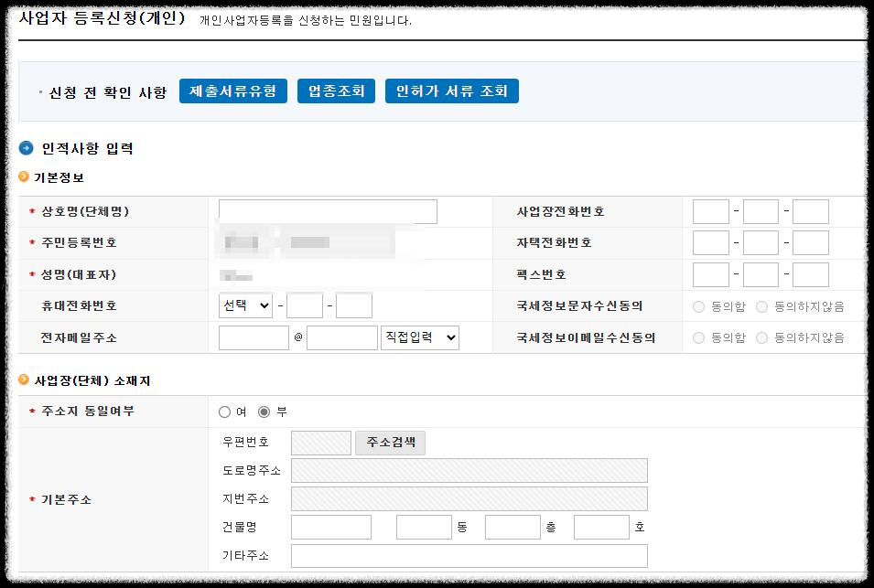The height and width of the screenshot is (588, 874).
Task: Click the 건물명 input field
Action: point(331,528)
